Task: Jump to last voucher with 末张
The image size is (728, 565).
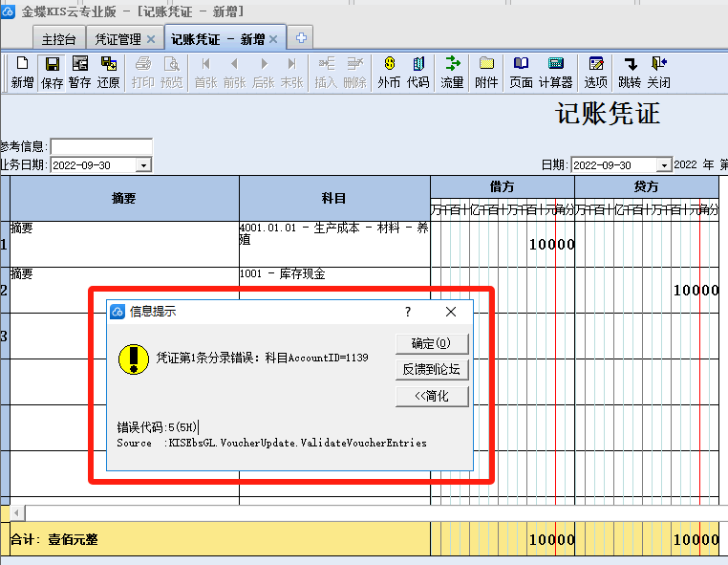Action: tap(292, 73)
